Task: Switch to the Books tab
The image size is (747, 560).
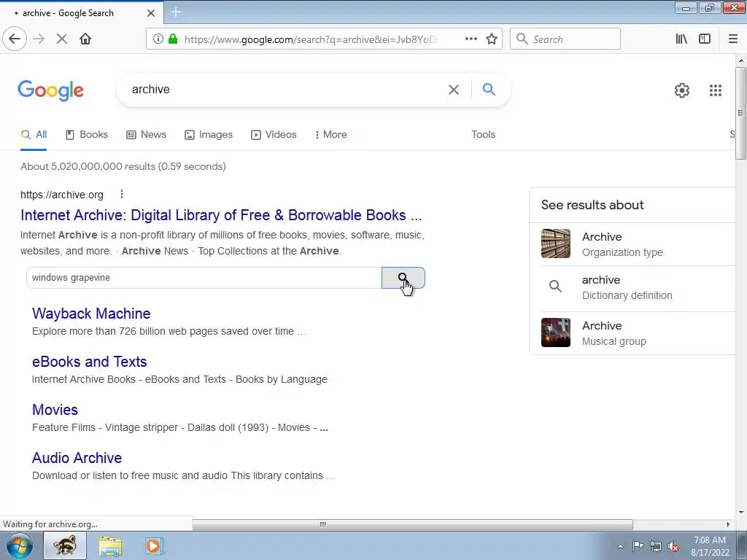Action: (x=87, y=135)
